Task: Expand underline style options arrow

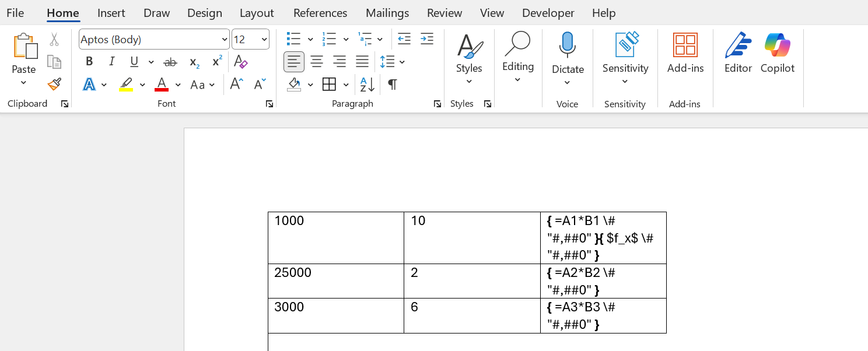Action: 151,62
